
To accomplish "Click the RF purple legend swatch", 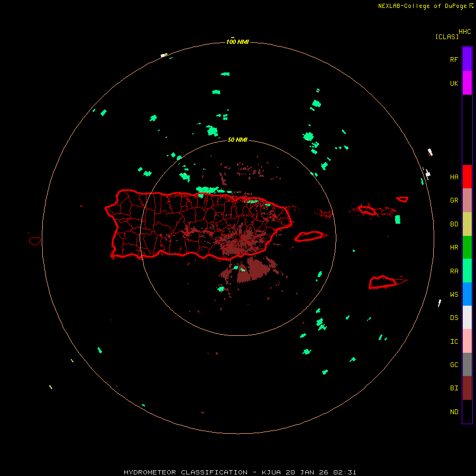I will click(467, 59).
